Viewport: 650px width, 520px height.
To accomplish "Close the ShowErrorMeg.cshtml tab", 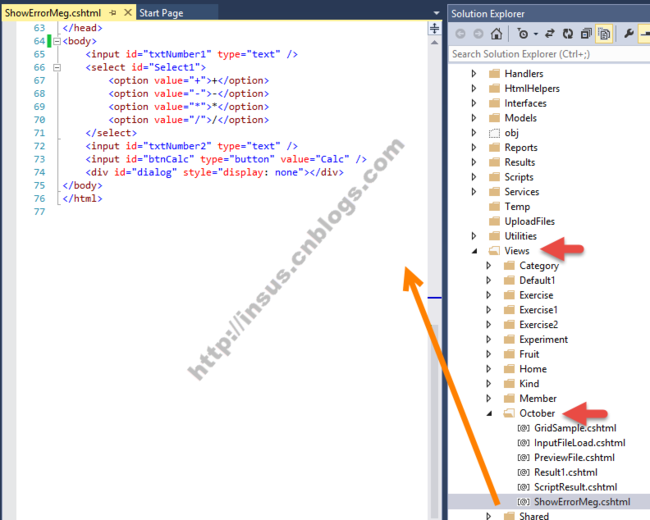I will point(128,12).
